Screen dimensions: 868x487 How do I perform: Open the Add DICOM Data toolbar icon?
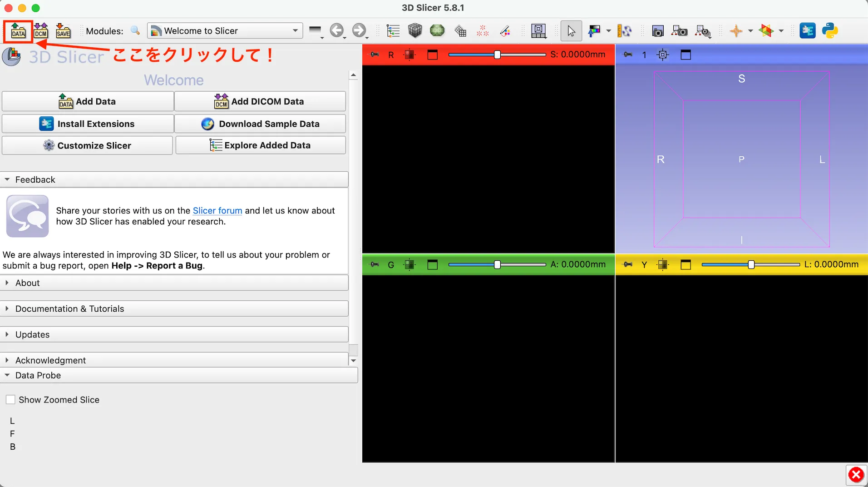click(40, 31)
